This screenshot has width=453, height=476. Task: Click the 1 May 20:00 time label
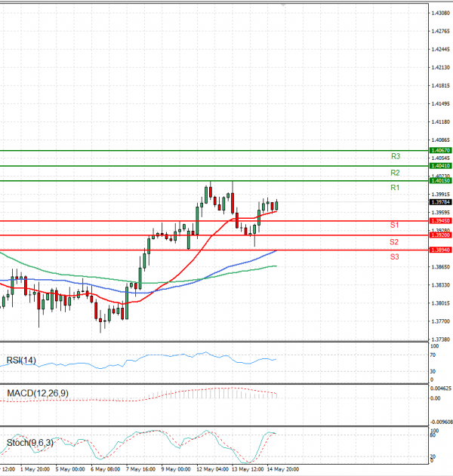coord(35,469)
